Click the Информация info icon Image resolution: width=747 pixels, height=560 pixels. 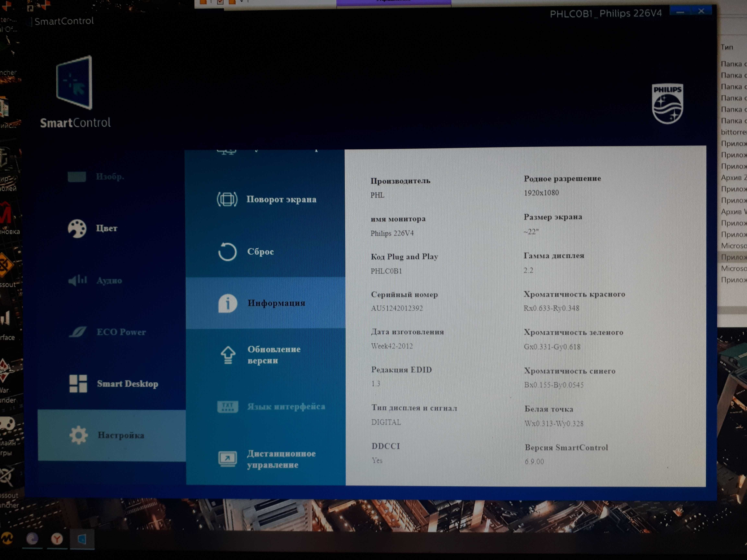tap(228, 303)
